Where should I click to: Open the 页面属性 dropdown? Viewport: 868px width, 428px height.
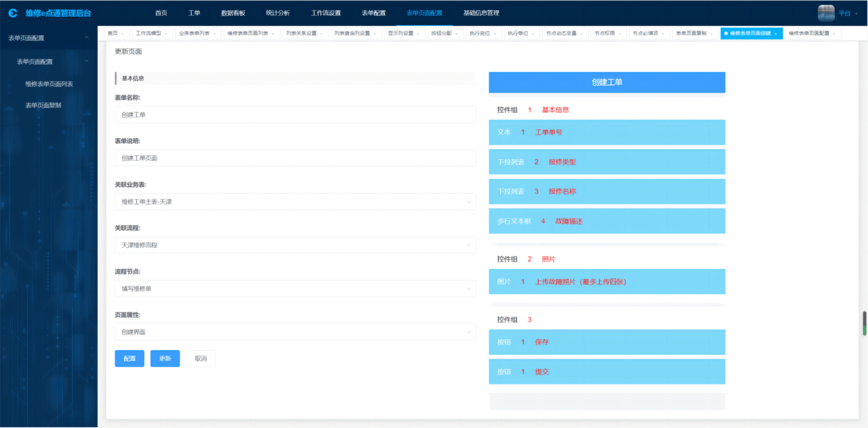295,332
